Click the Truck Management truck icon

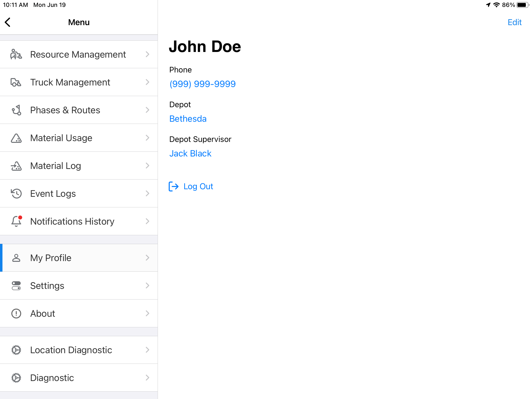pos(16,82)
